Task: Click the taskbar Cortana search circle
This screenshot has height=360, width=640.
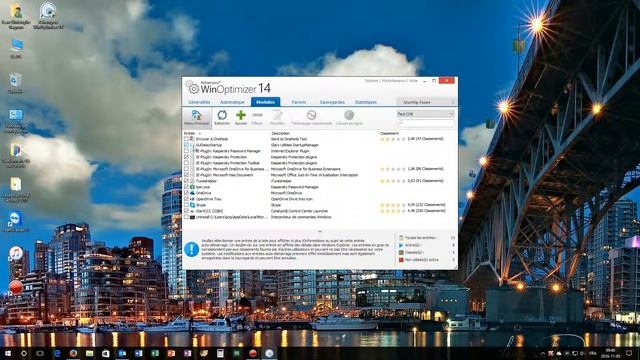Action: (x=24, y=353)
